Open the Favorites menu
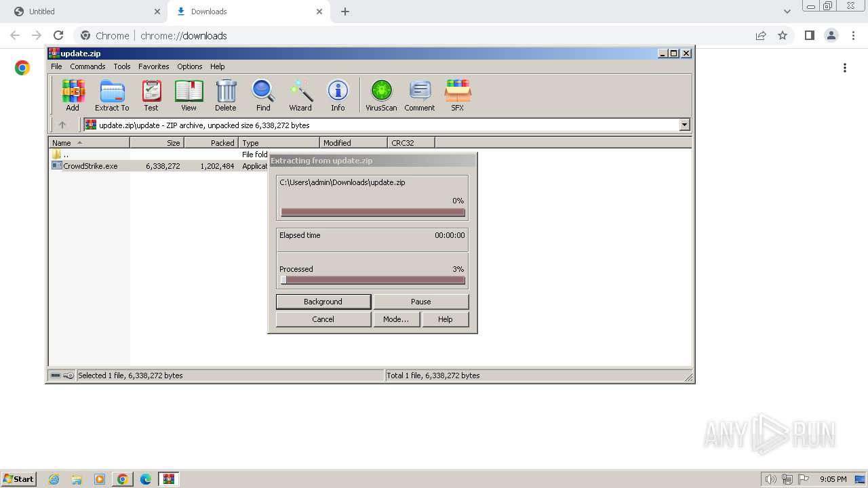The width and height of the screenshot is (868, 488). [x=154, y=66]
